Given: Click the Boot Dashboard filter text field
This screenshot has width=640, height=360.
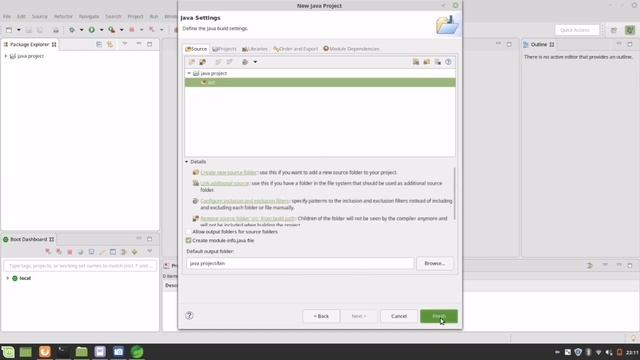Looking at the screenshot, I should [x=80, y=266].
